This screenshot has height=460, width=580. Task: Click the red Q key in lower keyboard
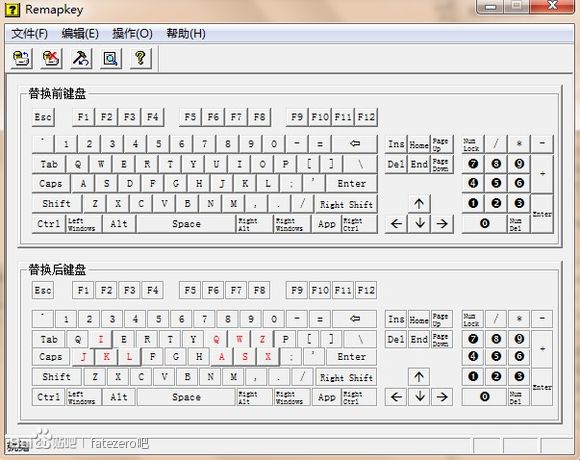pos(216,339)
